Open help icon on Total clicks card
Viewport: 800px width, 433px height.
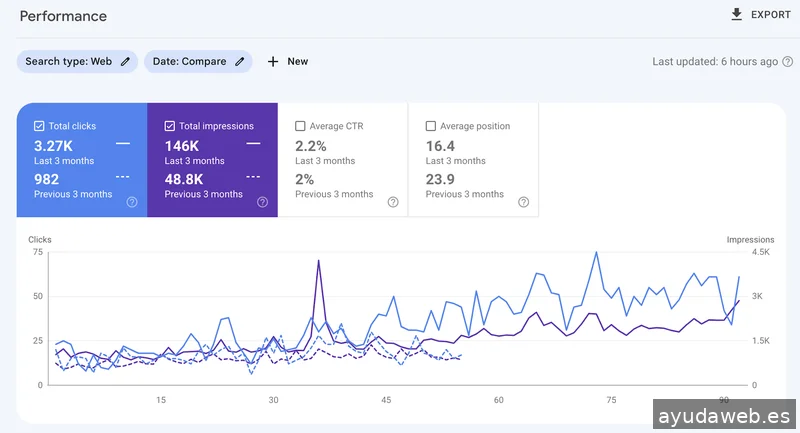click(x=132, y=202)
